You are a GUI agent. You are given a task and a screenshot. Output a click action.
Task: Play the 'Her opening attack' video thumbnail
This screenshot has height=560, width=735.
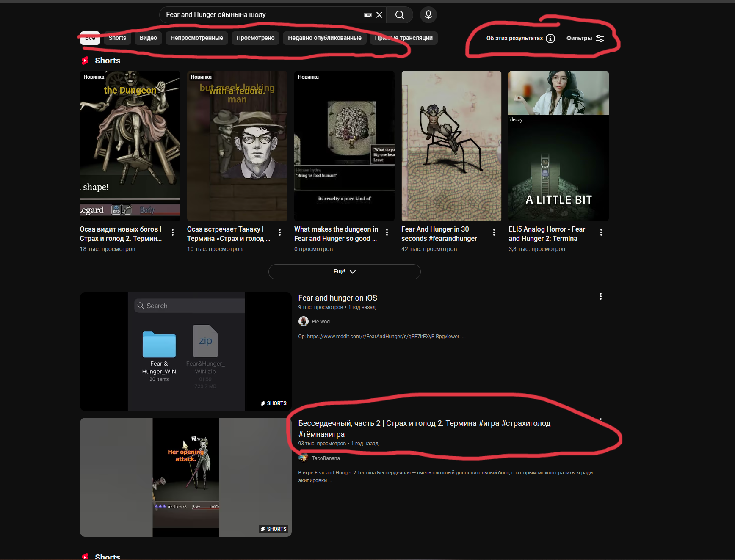186,477
